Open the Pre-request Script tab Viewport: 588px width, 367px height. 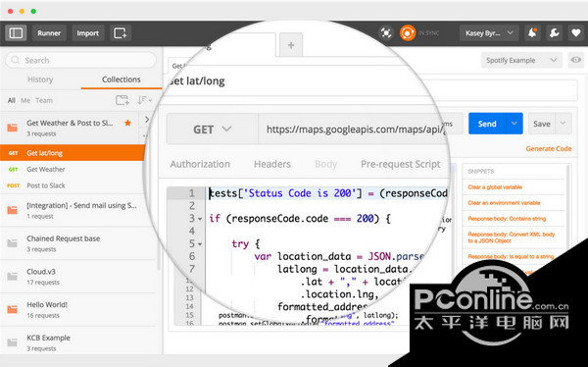(x=401, y=164)
